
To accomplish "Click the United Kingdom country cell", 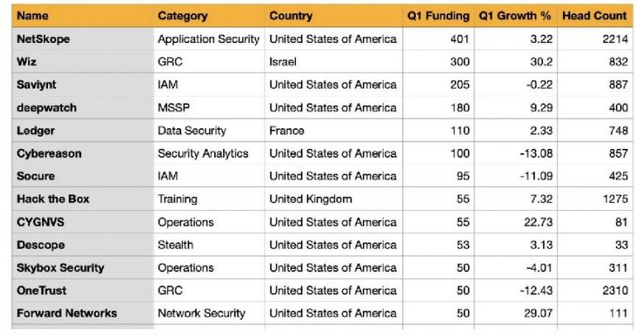I will coord(333,199).
